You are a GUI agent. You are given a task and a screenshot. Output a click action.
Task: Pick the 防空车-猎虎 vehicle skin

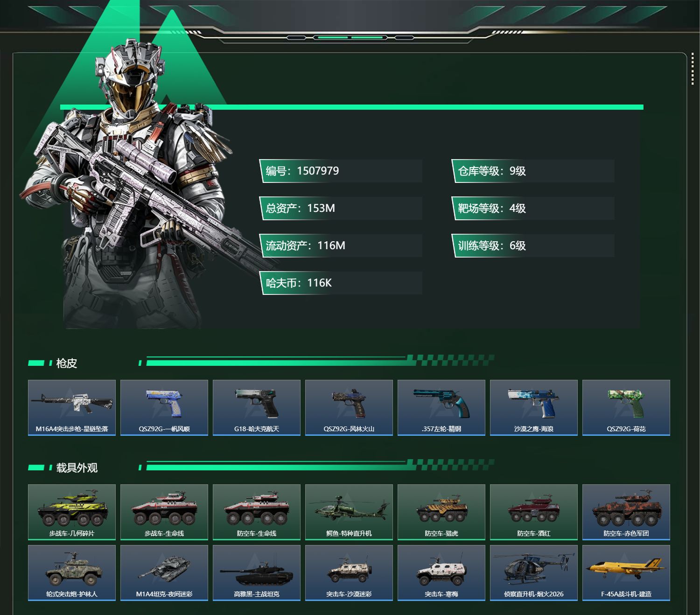pos(441,512)
